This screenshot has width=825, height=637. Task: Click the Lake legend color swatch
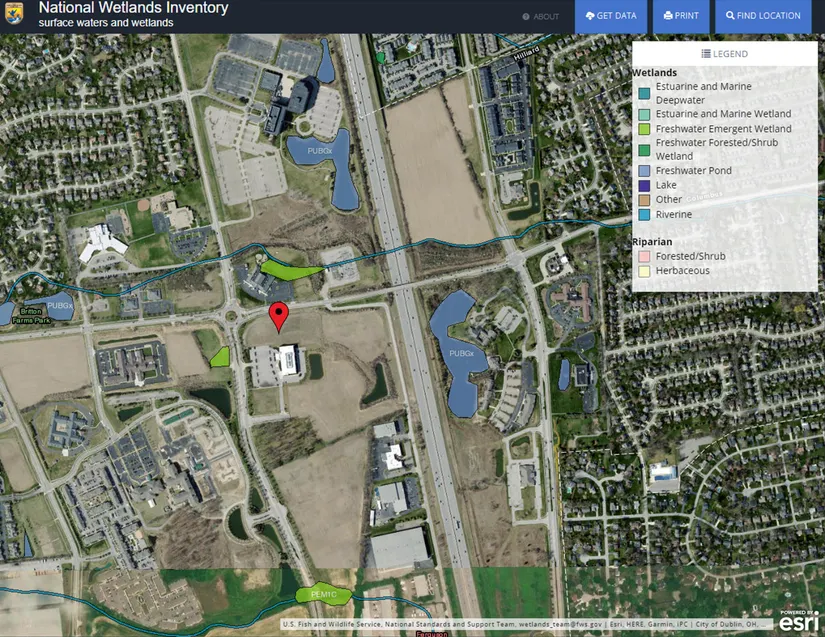pyautogui.click(x=645, y=185)
